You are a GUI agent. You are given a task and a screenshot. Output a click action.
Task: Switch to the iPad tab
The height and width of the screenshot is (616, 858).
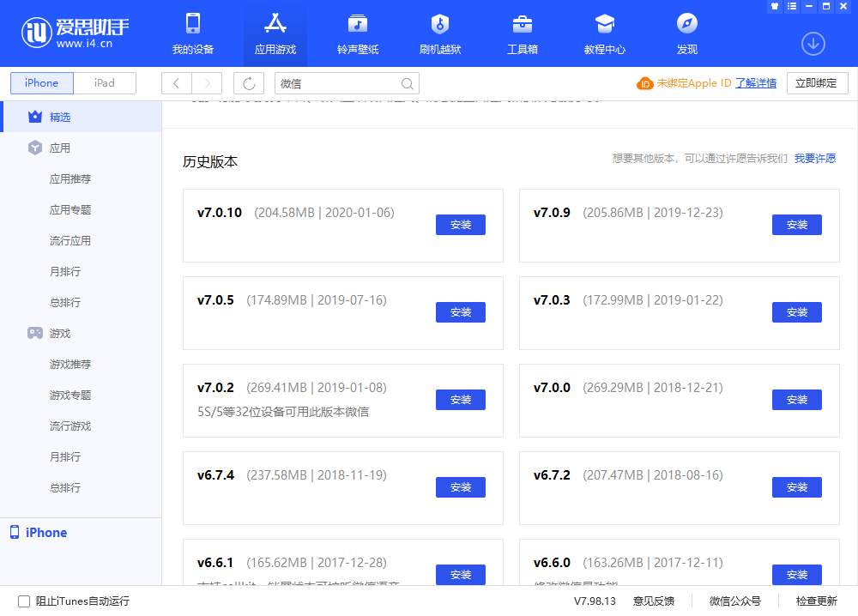(105, 83)
